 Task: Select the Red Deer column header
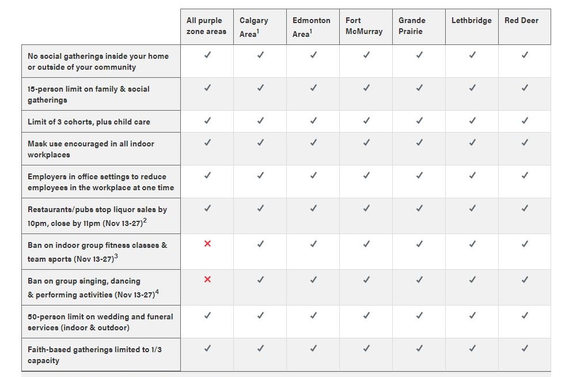tap(521, 21)
